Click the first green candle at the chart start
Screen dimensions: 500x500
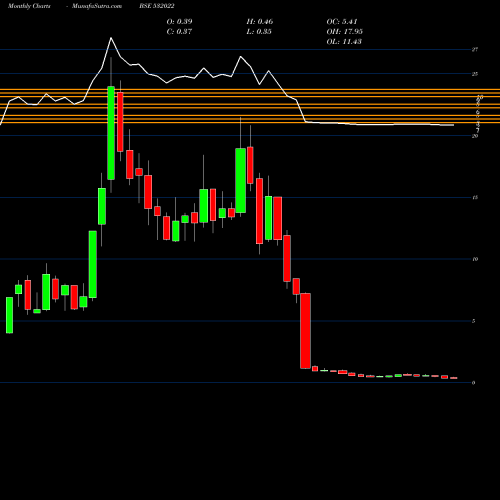pyautogui.click(x=10, y=315)
